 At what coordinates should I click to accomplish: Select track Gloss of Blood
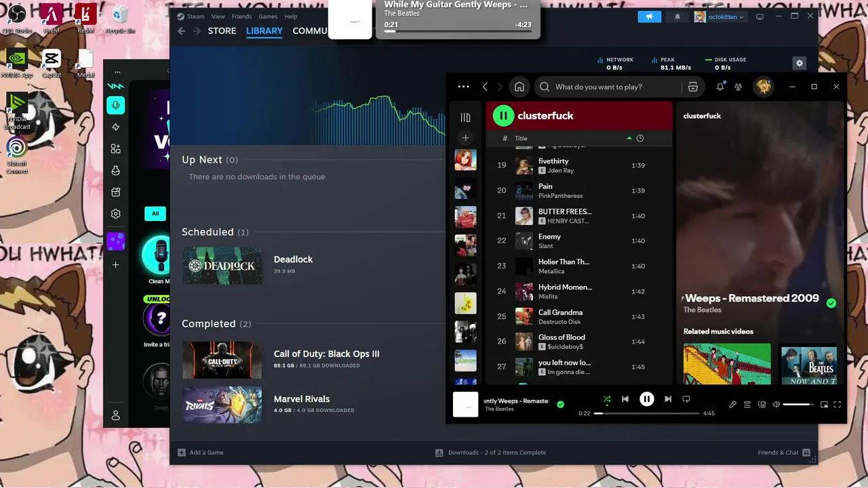coord(578,342)
